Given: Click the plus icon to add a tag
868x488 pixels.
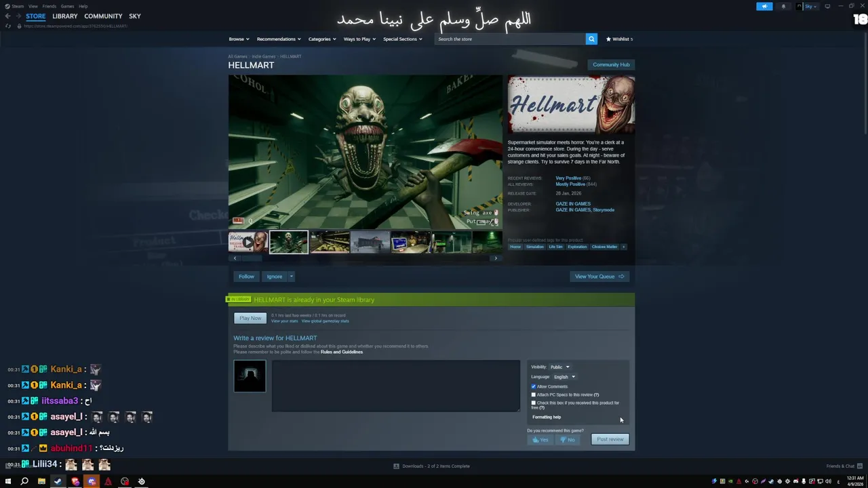Looking at the screenshot, I should point(624,247).
